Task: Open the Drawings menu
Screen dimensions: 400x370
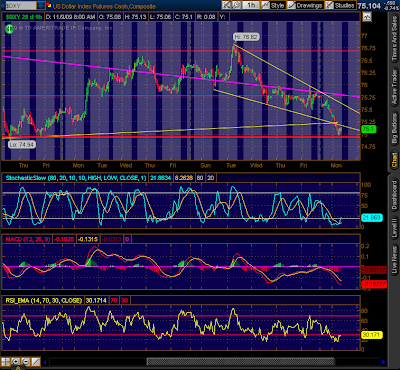Action: [305, 5]
